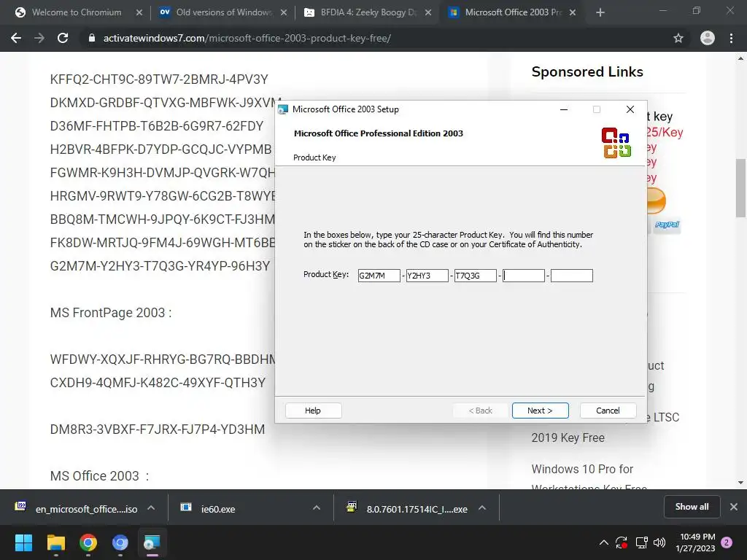Show hidden system tray icons
Screen dimensions: 747x560
click(x=603, y=542)
